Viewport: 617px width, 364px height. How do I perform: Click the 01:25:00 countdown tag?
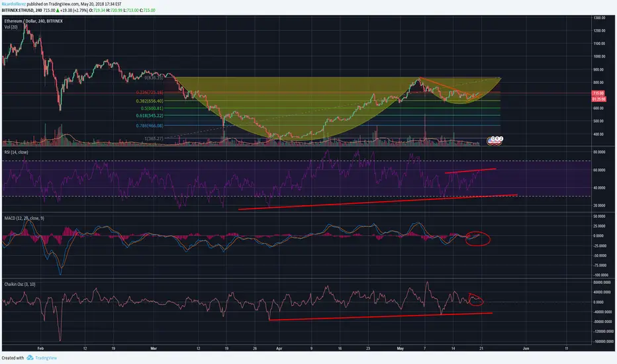point(598,99)
